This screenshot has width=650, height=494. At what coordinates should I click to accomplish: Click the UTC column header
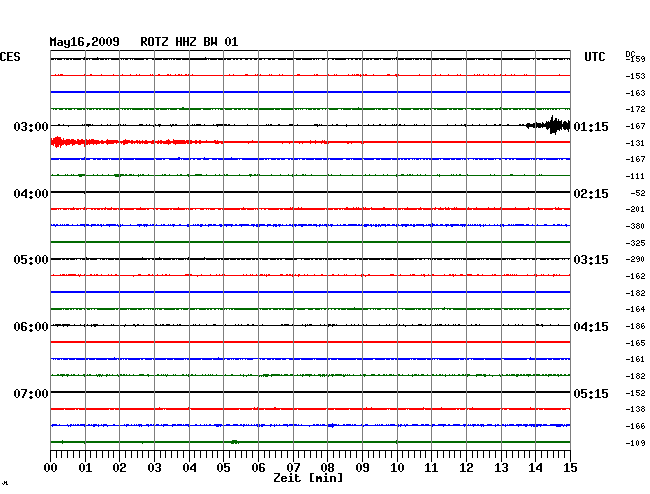(594, 57)
